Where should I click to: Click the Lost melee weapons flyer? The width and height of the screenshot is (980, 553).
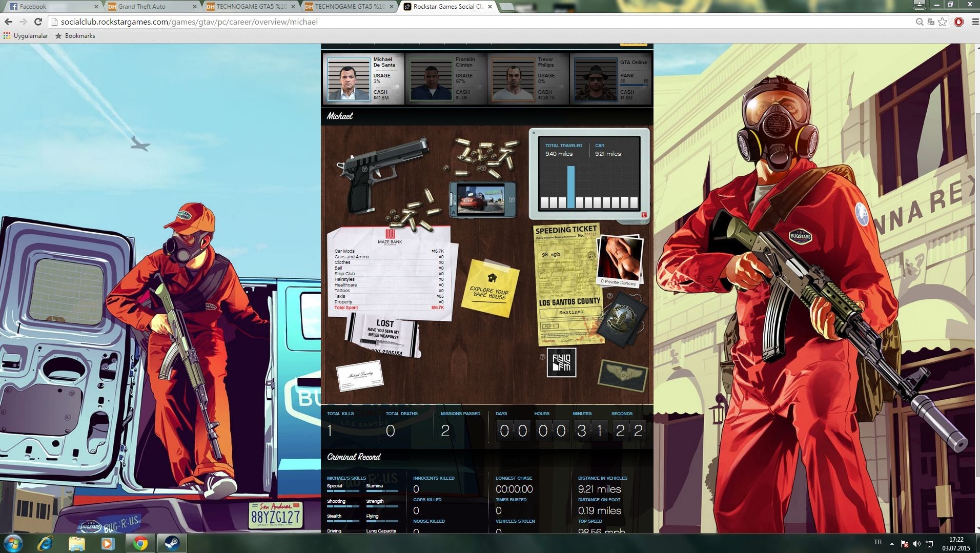383,336
